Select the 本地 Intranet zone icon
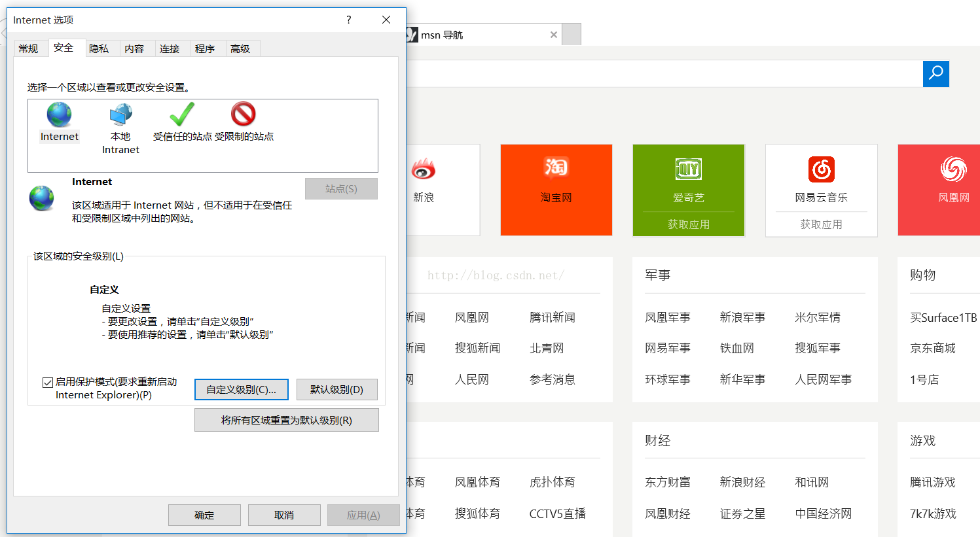The height and width of the screenshot is (537, 980). pyautogui.click(x=121, y=115)
